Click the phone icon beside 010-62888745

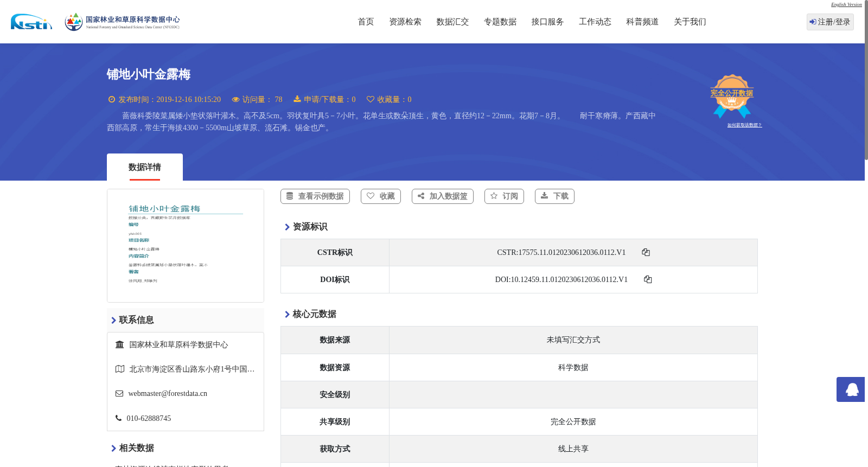coord(118,418)
